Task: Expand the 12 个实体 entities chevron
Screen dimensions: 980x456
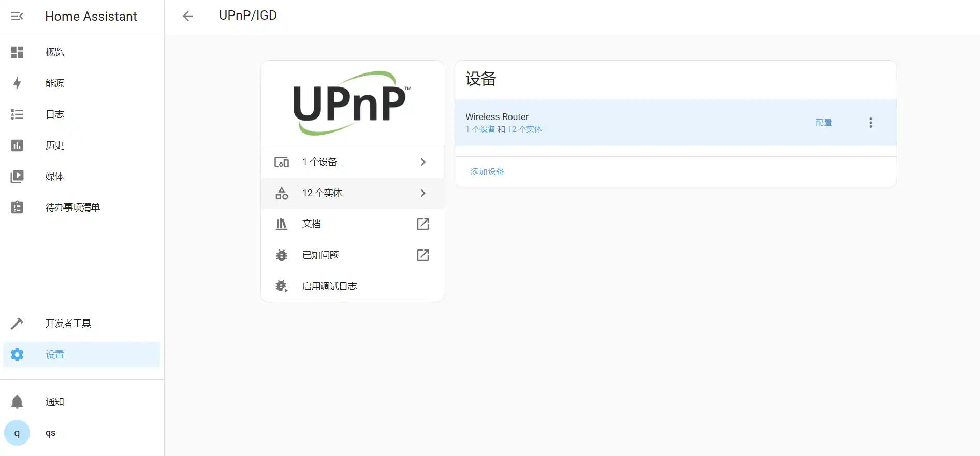Action: pos(423,193)
